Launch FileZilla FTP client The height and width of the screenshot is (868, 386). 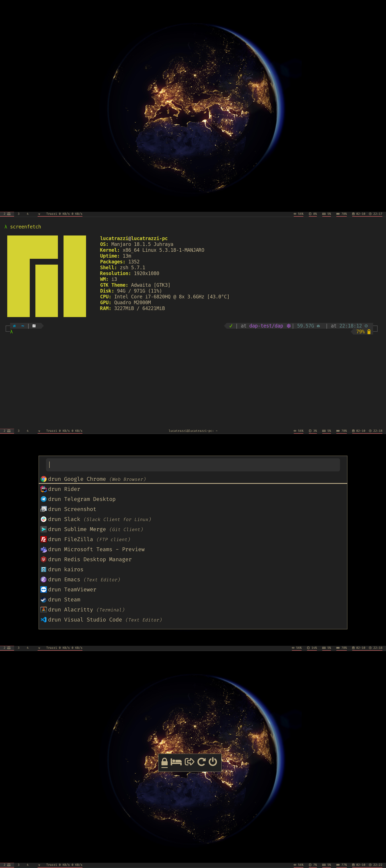point(78,539)
